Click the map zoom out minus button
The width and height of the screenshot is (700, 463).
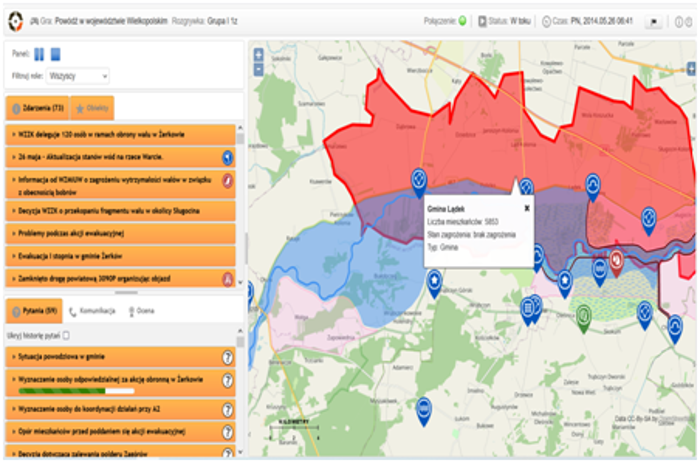pyautogui.click(x=259, y=70)
